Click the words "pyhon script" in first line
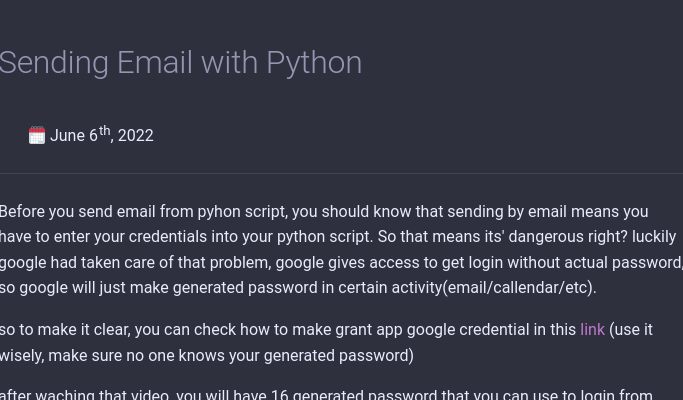683x400 pixels. 242,212
